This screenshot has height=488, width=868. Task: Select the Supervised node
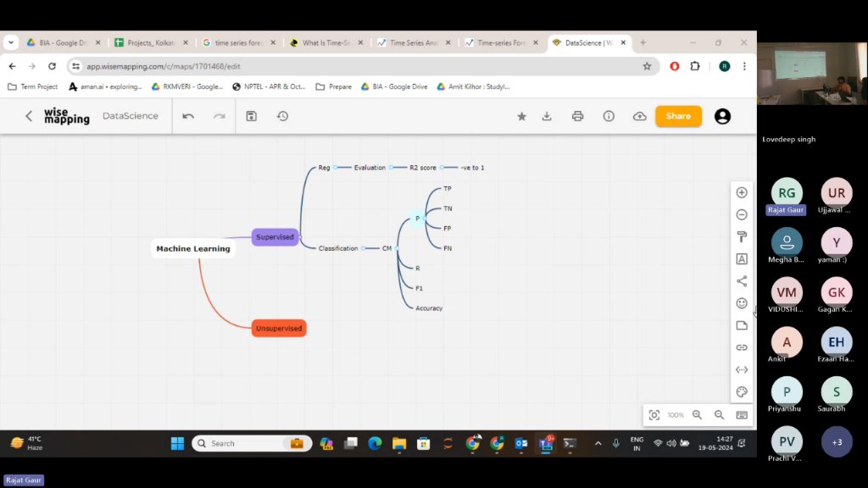pyautogui.click(x=275, y=237)
